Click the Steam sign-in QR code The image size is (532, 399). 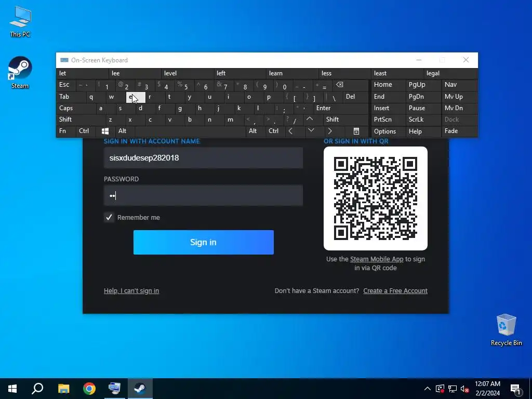pos(375,198)
